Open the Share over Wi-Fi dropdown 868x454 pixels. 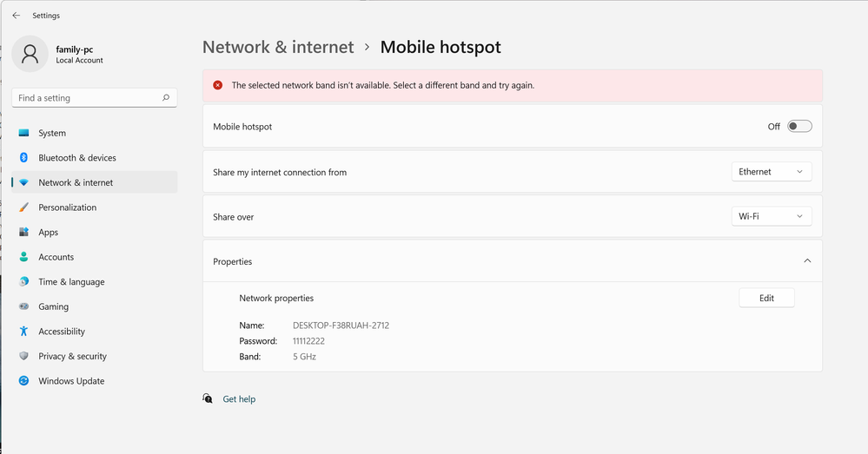(772, 216)
